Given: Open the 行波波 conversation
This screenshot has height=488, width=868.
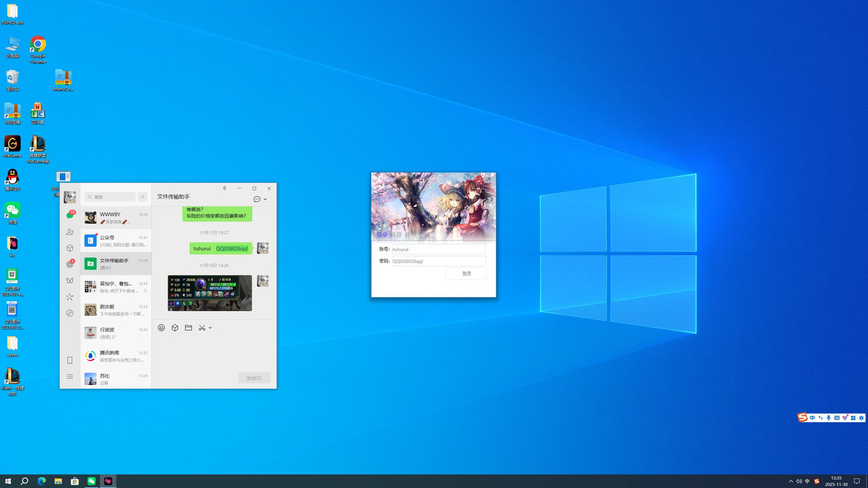Looking at the screenshot, I should pos(116,333).
